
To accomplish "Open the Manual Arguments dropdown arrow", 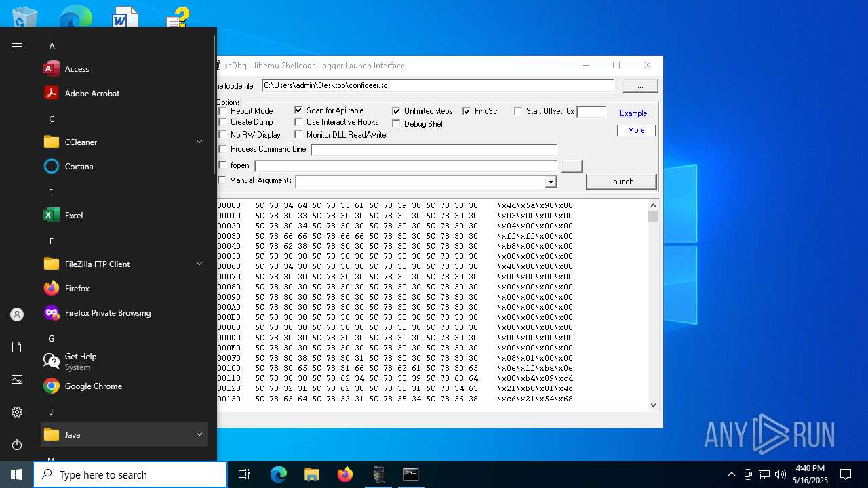I will 551,182.
